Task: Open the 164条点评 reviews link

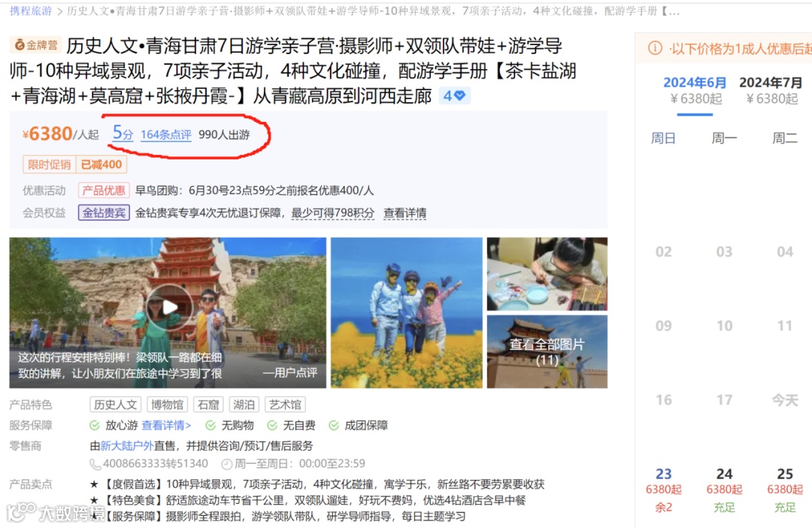Action: tap(165, 135)
